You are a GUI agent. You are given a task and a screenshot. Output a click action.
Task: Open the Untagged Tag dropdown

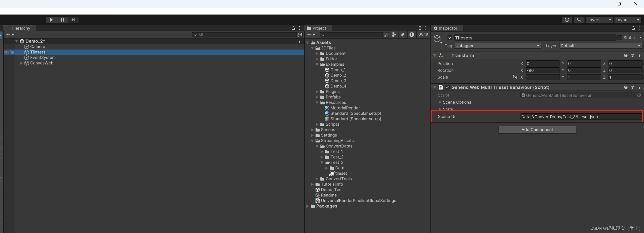coord(497,46)
